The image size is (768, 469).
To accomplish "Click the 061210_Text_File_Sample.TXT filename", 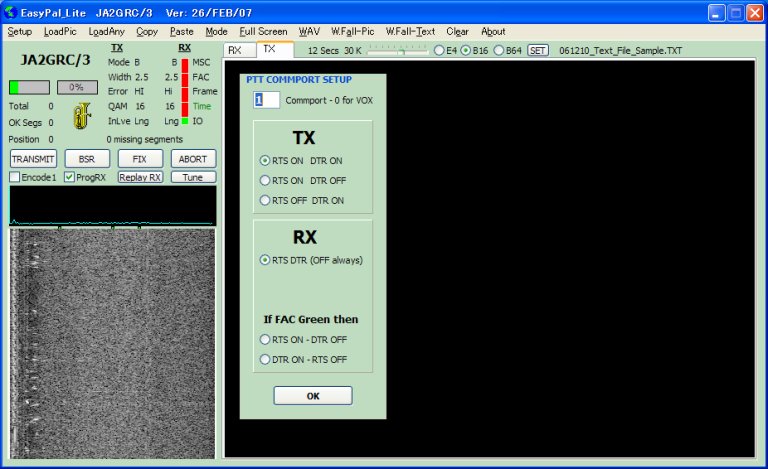I will pos(620,50).
